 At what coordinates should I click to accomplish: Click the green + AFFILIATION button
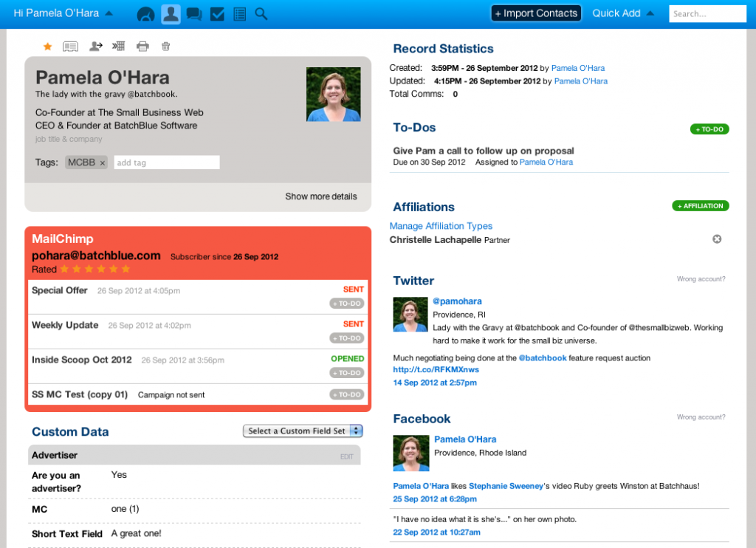coord(700,206)
